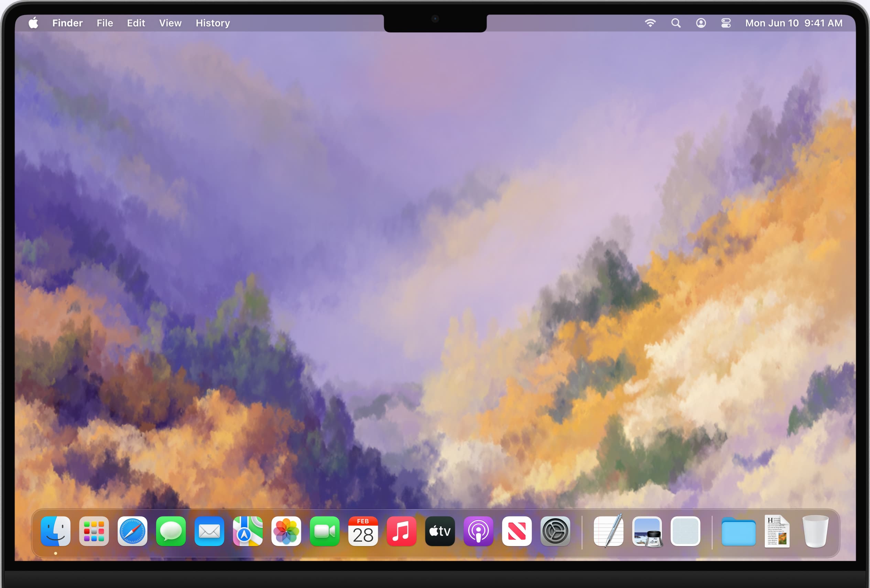Open Calendar showing Feb 28
The height and width of the screenshot is (588, 870).
363,531
